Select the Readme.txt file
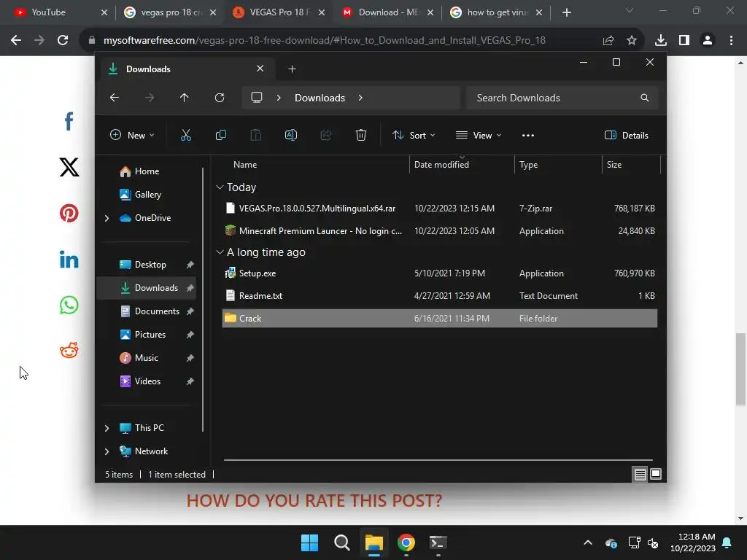747x560 pixels. [x=440, y=296]
